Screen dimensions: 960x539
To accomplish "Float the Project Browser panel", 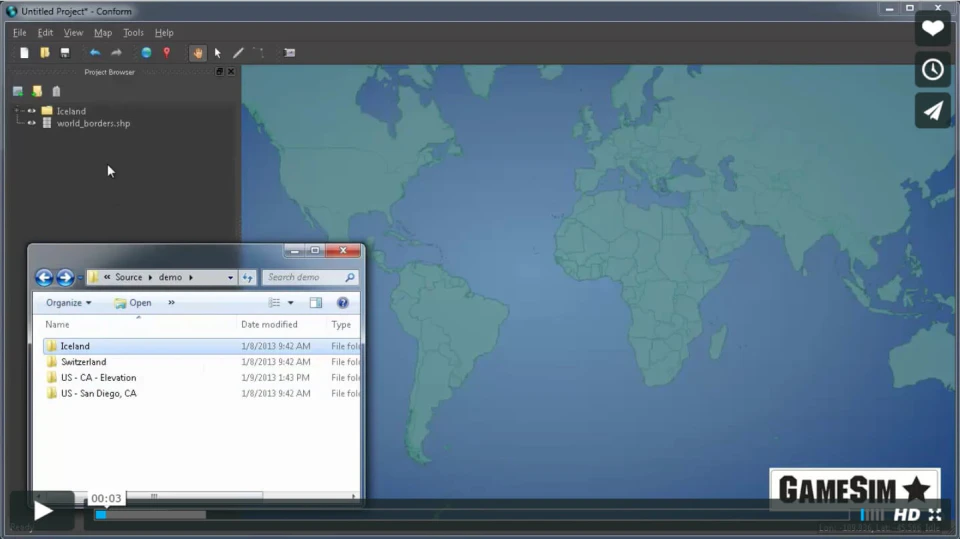I will (x=219, y=72).
